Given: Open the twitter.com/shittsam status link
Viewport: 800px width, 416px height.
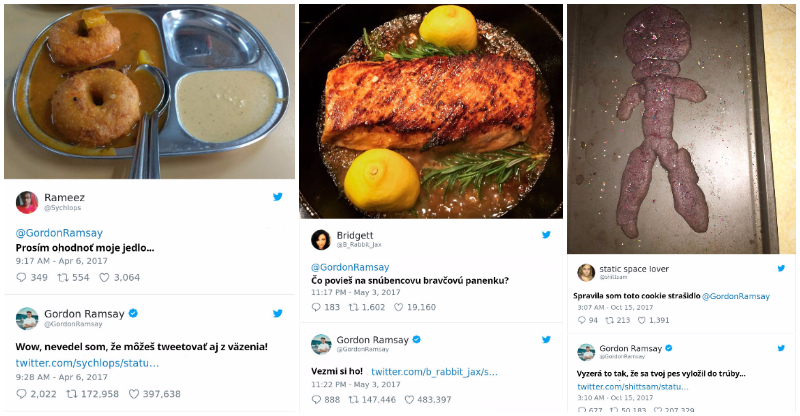Looking at the screenshot, I should [632, 386].
